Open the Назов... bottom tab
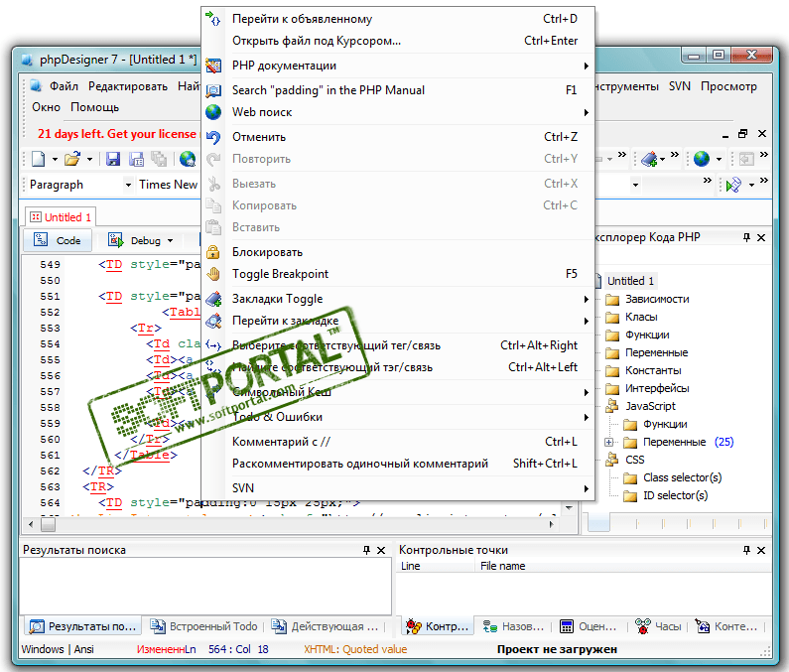 tap(513, 626)
